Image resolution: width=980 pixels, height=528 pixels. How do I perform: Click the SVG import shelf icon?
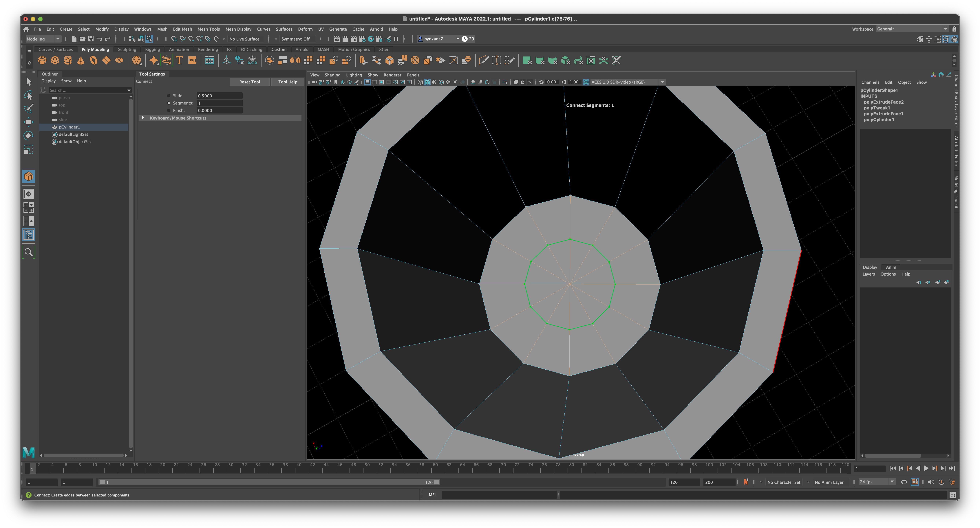pyautogui.click(x=192, y=60)
